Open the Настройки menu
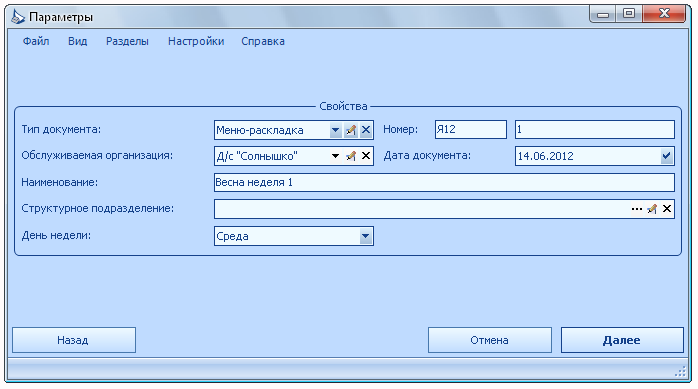Viewport: 698px width, 389px height. click(x=196, y=41)
